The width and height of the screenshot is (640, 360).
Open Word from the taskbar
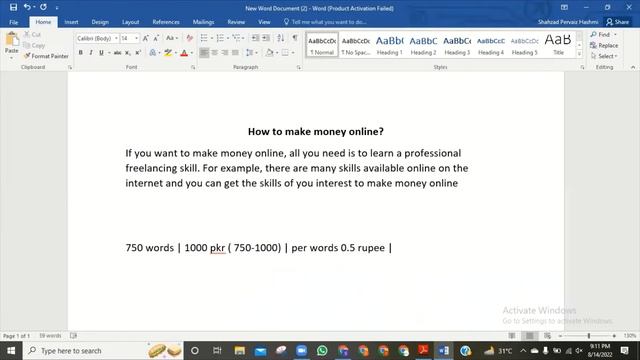[444, 351]
